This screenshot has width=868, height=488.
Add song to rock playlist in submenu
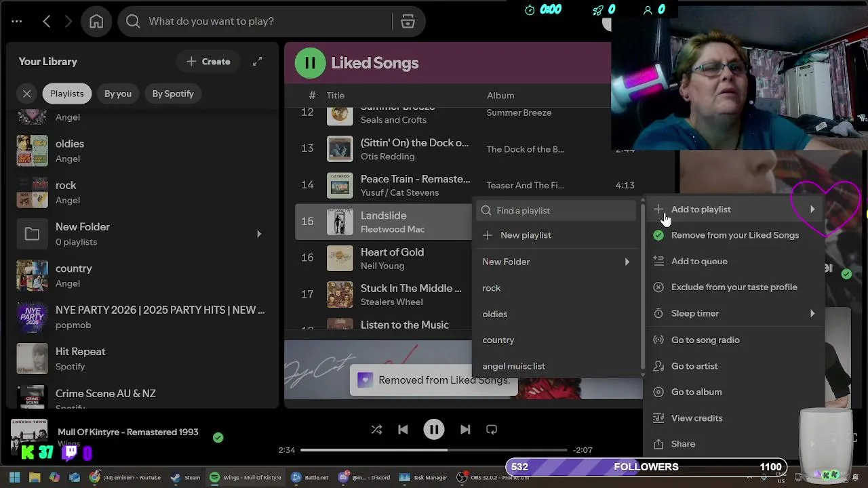(556, 288)
